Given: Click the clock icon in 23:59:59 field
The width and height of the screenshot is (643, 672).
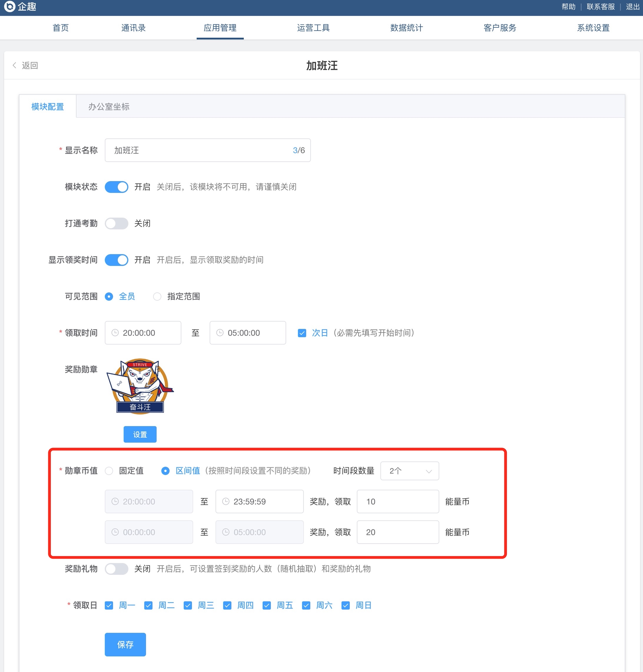Looking at the screenshot, I should pos(226,501).
